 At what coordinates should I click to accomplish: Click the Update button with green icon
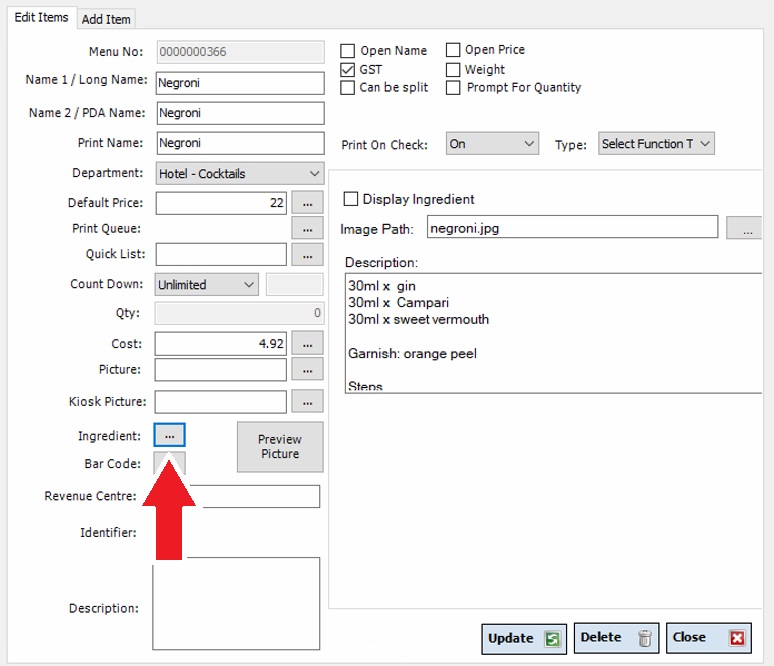523,638
